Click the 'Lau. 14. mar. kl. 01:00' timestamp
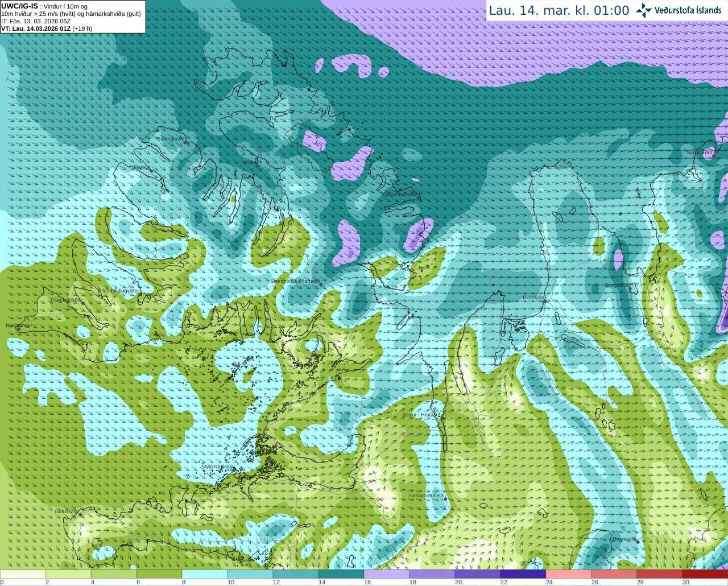This screenshot has width=728, height=586. tap(559, 11)
